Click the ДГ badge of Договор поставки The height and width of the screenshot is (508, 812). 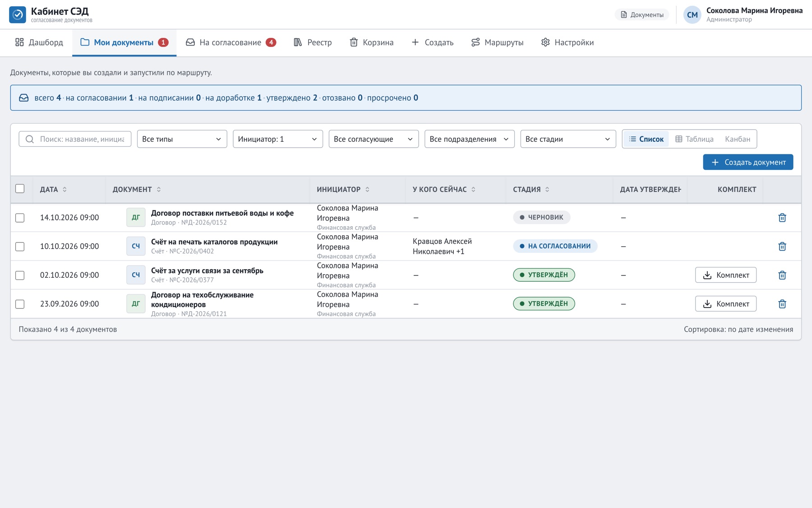coord(136,217)
